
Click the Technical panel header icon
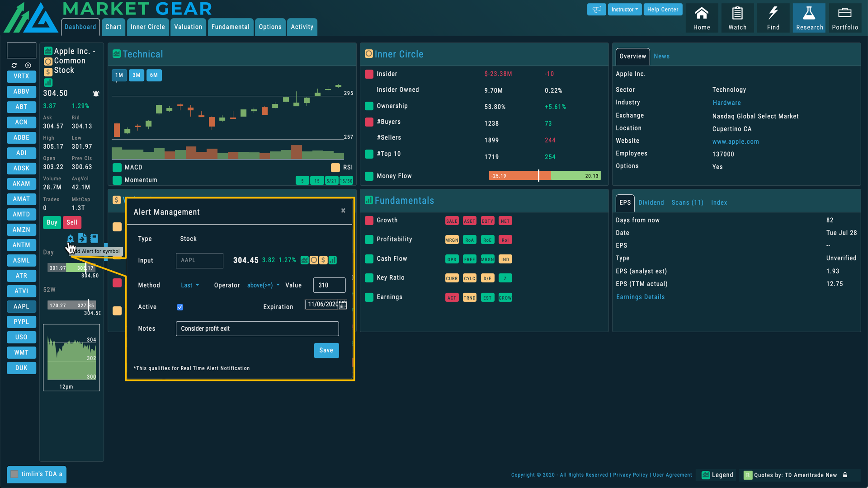click(x=117, y=54)
